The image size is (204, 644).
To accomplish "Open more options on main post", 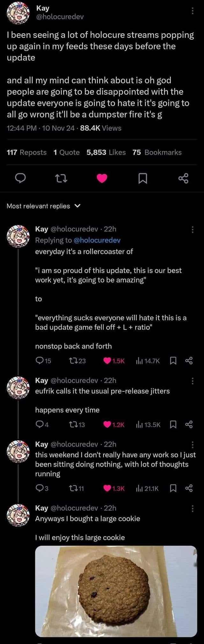I will click(x=192, y=11).
